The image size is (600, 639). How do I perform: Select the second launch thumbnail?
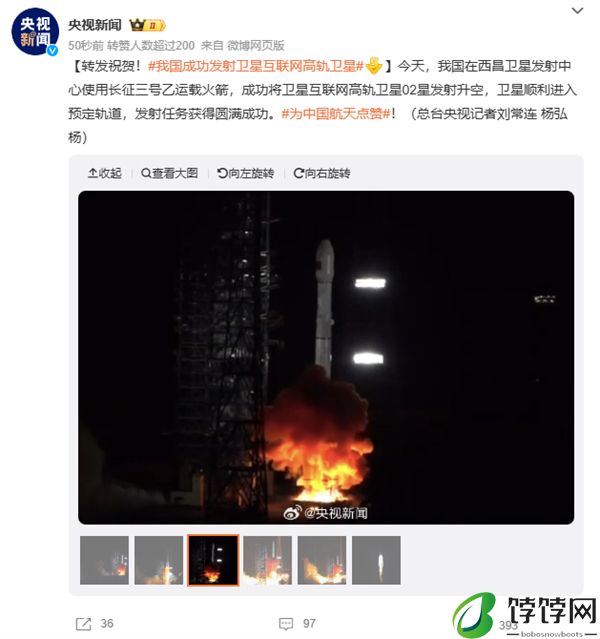(159, 560)
